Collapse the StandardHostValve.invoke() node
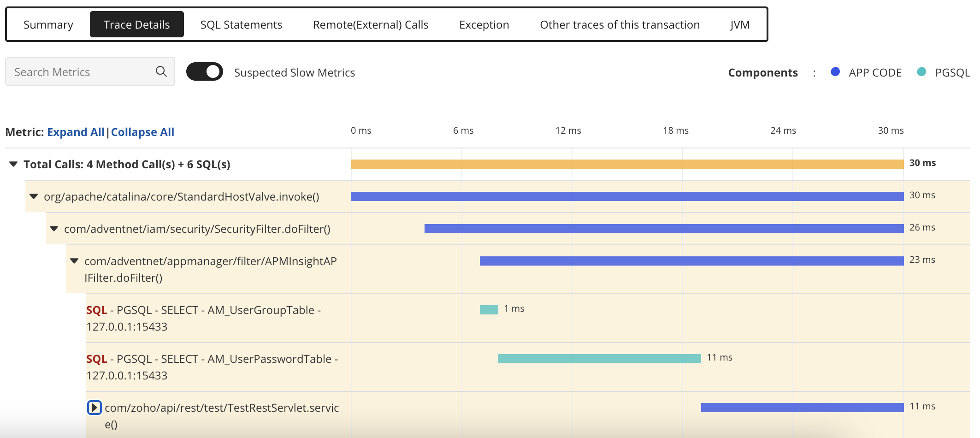Image resolution: width=980 pixels, height=438 pixels. point(33,196)
